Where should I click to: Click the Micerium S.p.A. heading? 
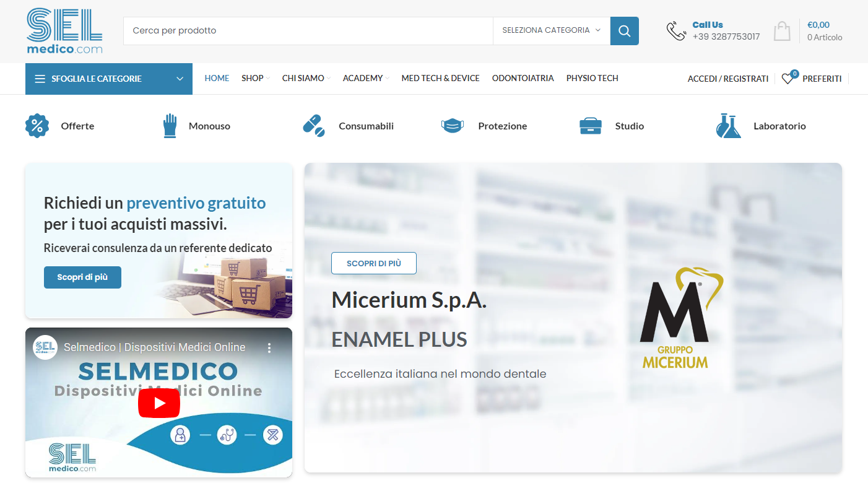(409, 300)
